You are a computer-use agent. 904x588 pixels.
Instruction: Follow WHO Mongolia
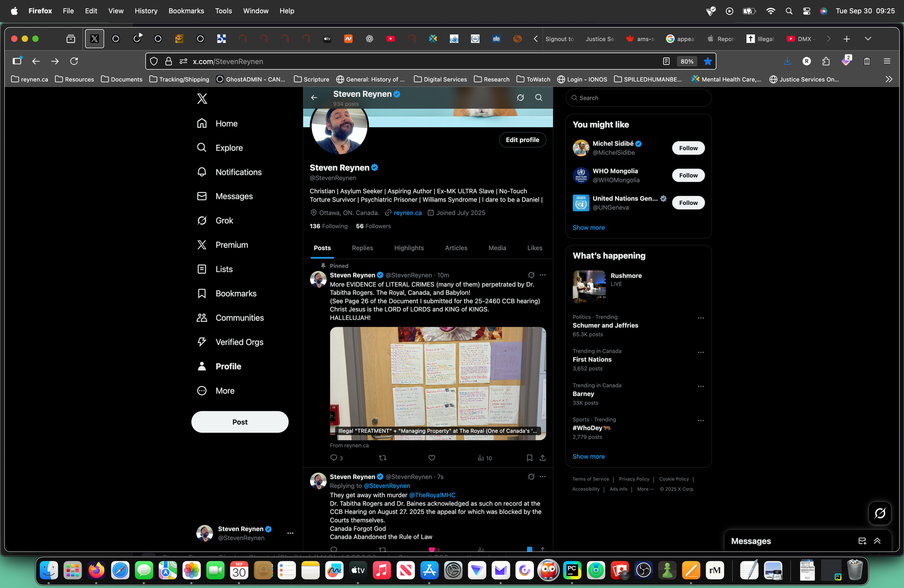(x=688, y=175)
